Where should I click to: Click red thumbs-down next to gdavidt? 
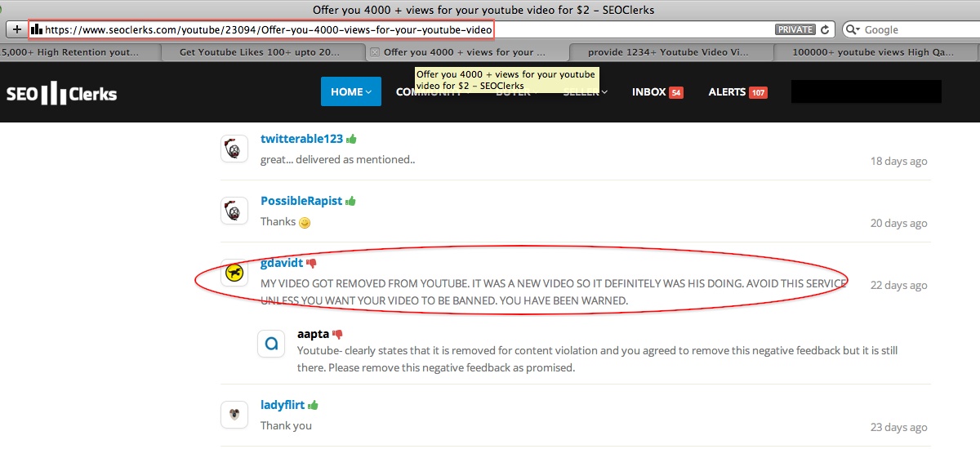pos(311,264)
